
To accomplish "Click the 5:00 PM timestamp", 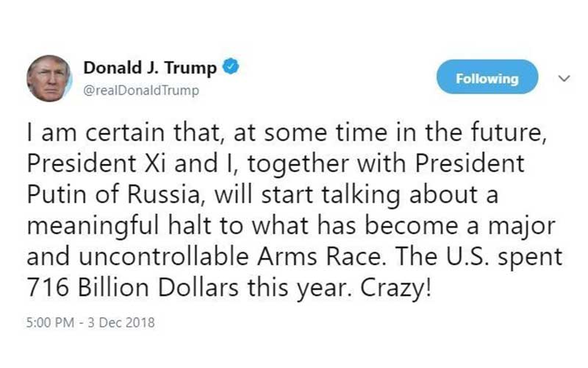I will (x=49, y=322).
